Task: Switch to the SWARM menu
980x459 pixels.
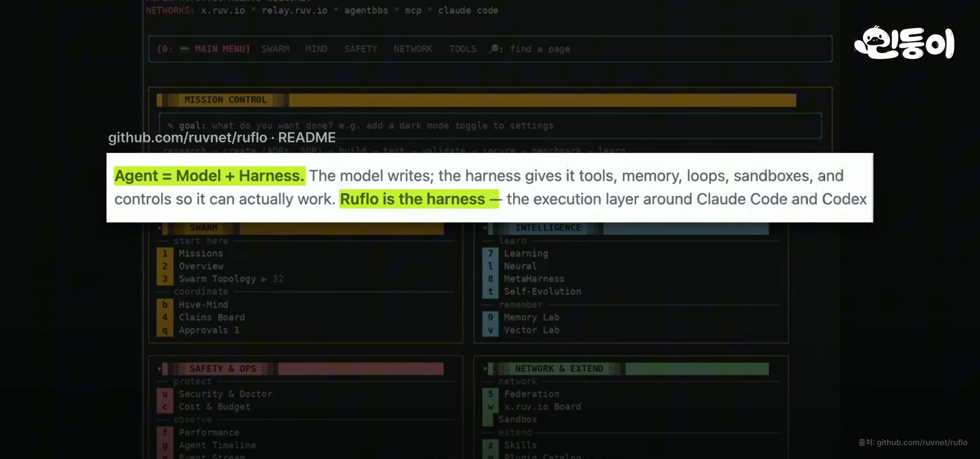Action: [x=275, y=49]
